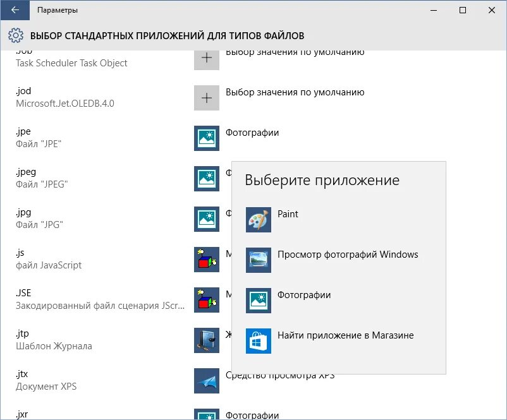Viewport: 507px width, 420px height.
Task: Go back using the arrow in title bar
Action: coord(15,10)
